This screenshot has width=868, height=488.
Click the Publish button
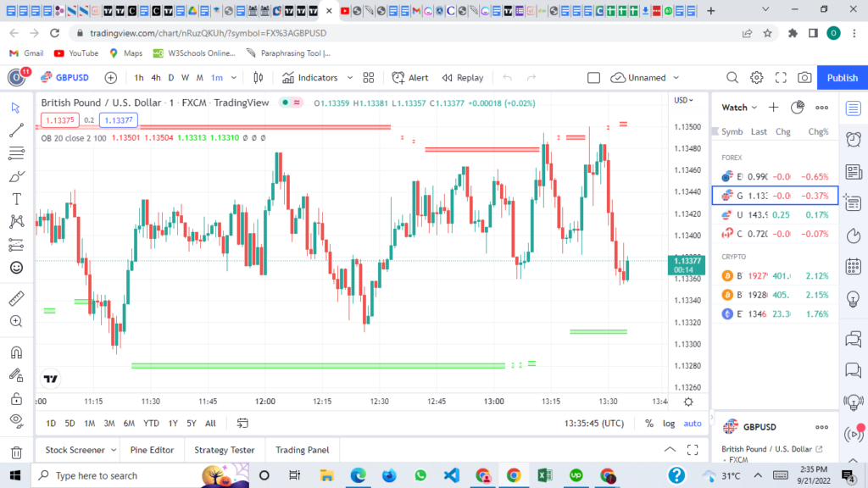pyautogui.click(x=842, y=77)
